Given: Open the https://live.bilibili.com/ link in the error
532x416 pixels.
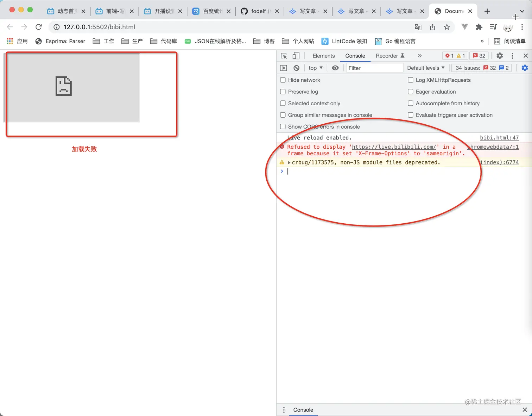Looking at the screenshot, I should [394, 147].
